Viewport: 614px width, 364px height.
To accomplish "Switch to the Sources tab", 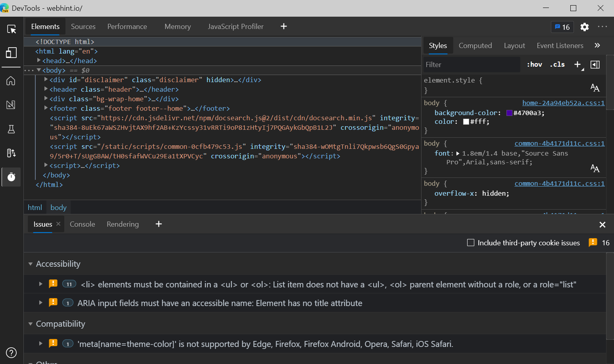I will click(83, 27).
